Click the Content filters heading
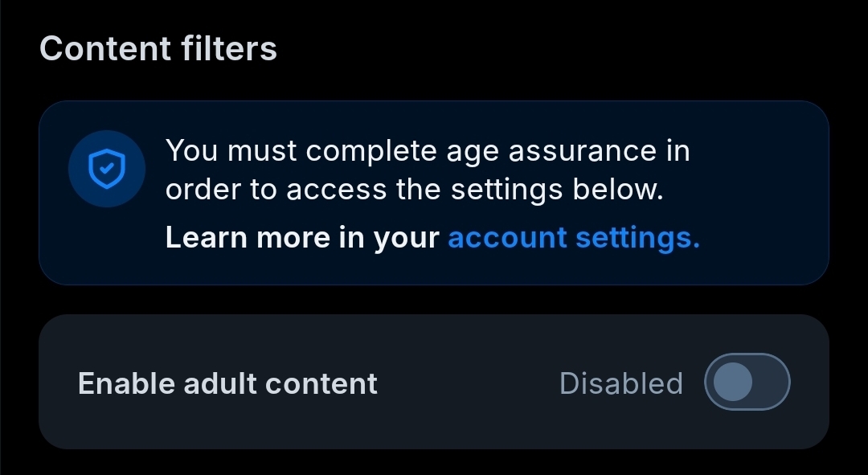The height and width of the screenshot is (475, 868). (158, 48)
